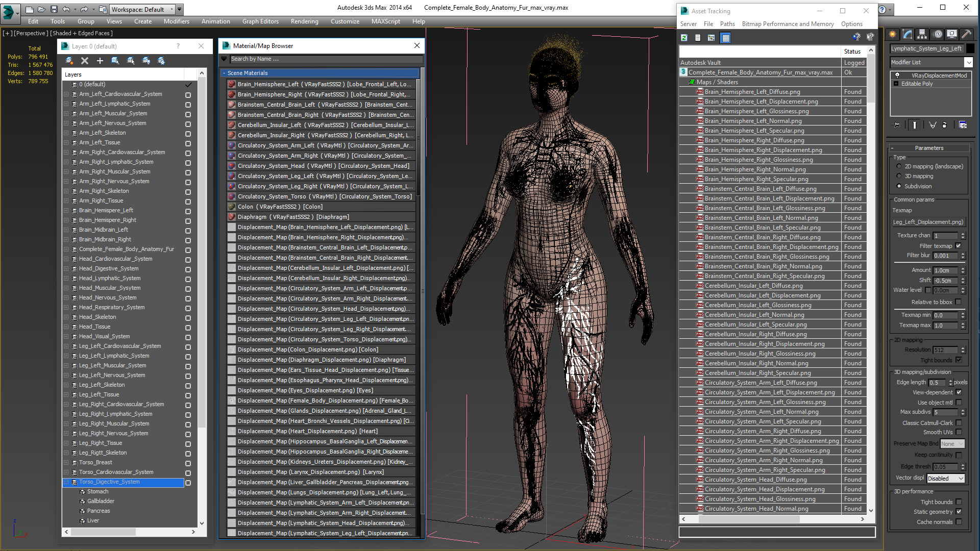Viewport: 980px width, 551px height.
Task: Open Modifier List dropdown
Action: [x=968, y=62]
